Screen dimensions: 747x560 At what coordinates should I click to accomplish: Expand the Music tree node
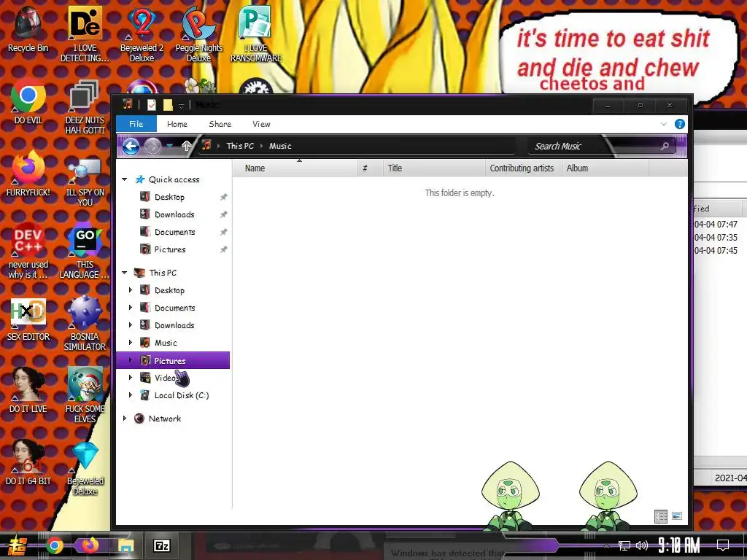pyautogui.click(x=131, y=343)
